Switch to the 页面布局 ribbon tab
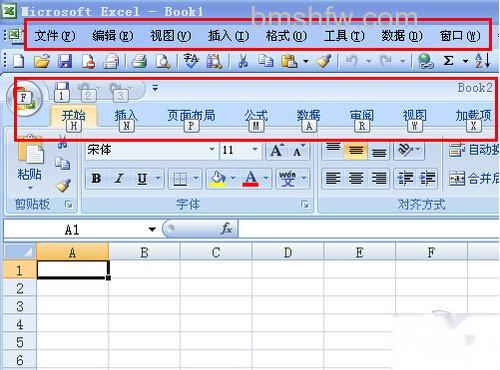The image size is (500, 370). pyautogui.click(x=191, y=116)
